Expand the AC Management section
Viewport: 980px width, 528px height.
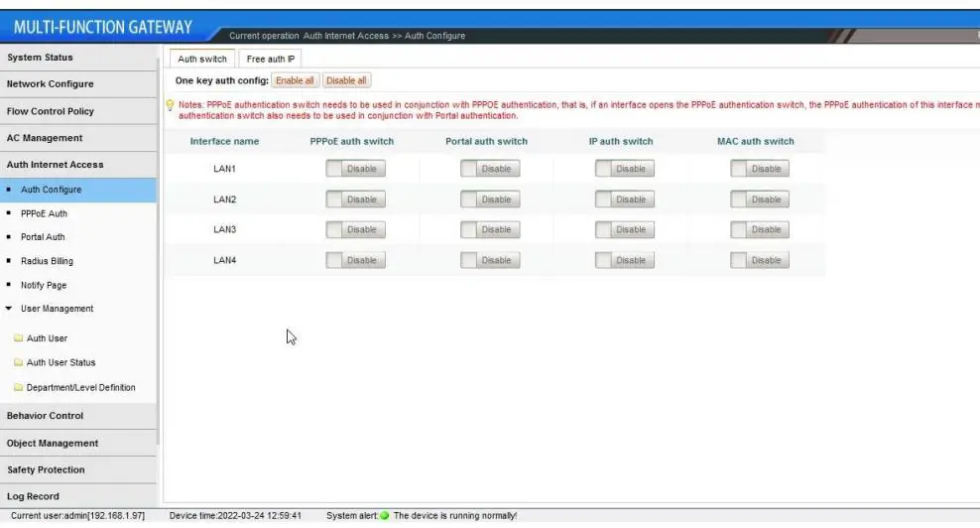tap(78, 138)
